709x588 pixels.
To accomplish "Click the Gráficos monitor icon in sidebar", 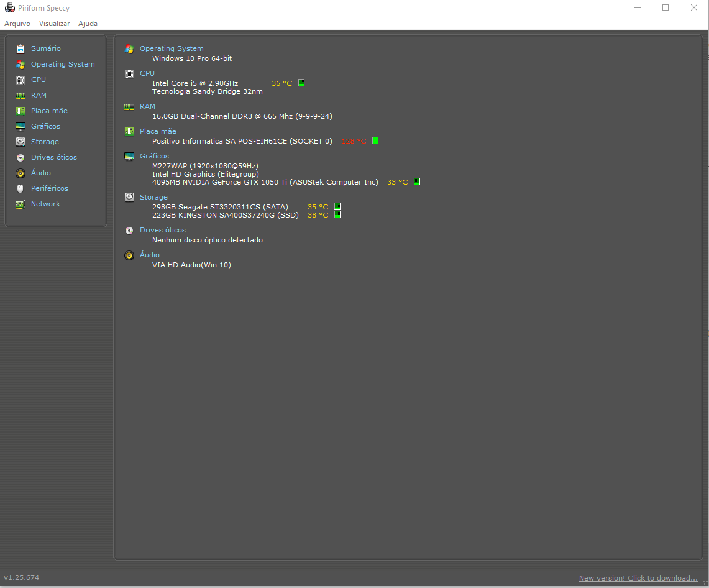I will click(x=21, y=127).
